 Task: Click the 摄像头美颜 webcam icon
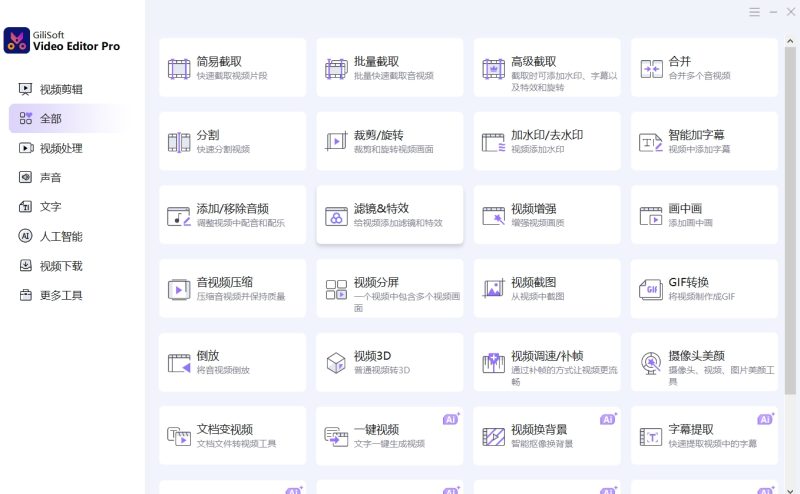click(651, 363)
